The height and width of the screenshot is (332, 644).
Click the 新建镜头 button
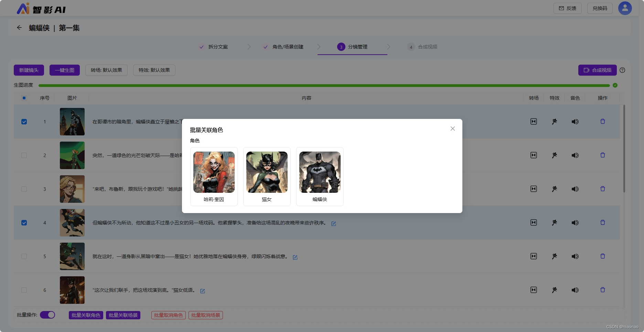pos(29,70)
